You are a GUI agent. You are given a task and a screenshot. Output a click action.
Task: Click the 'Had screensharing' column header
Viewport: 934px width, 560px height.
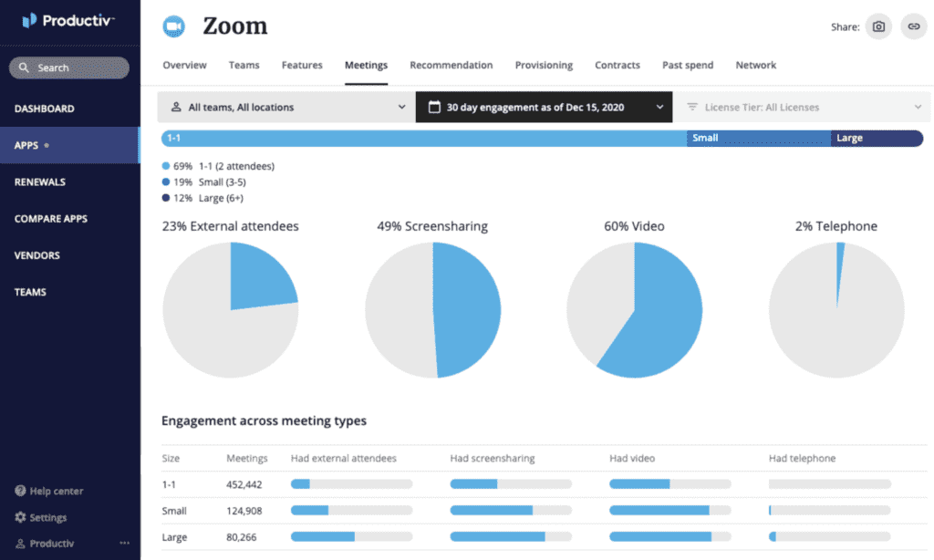pyautogui.click(x=493, y=458)
